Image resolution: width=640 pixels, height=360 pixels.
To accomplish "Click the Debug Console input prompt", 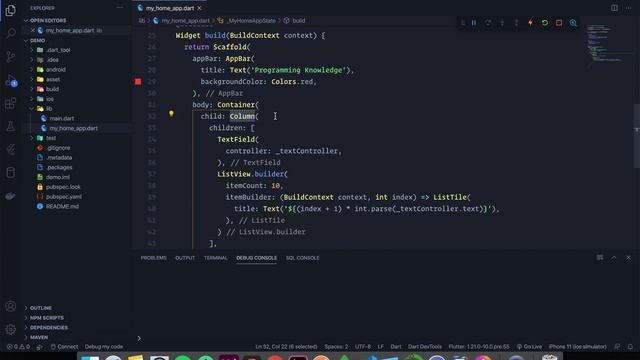I will [384, 338].
